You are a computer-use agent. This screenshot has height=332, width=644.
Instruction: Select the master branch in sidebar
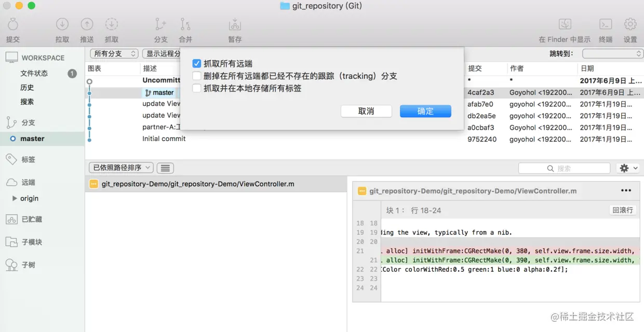click(x=42, y=139)
